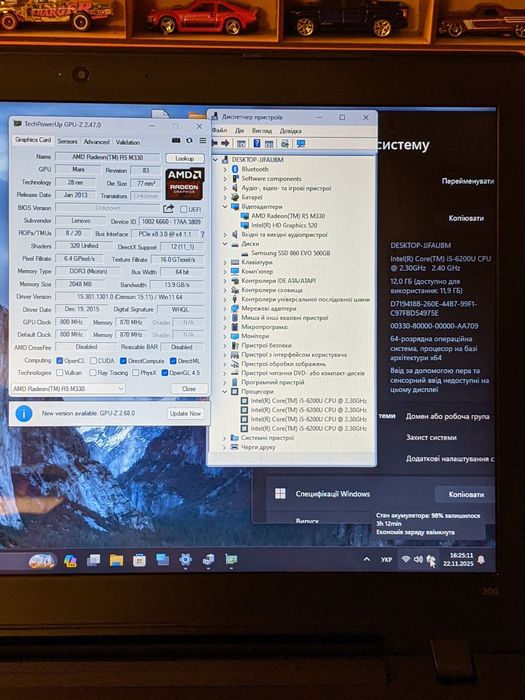Click the blue help icon in Device Manager toolbar

[x=257, y=143]
